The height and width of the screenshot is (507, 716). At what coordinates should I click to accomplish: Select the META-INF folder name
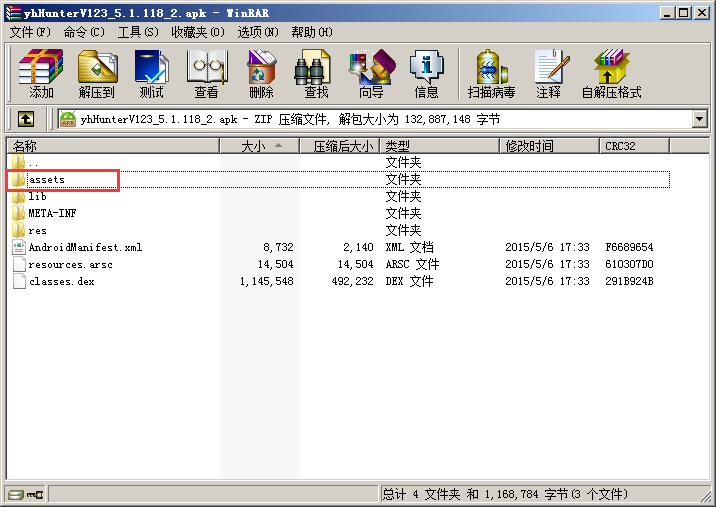coord(53,213)
